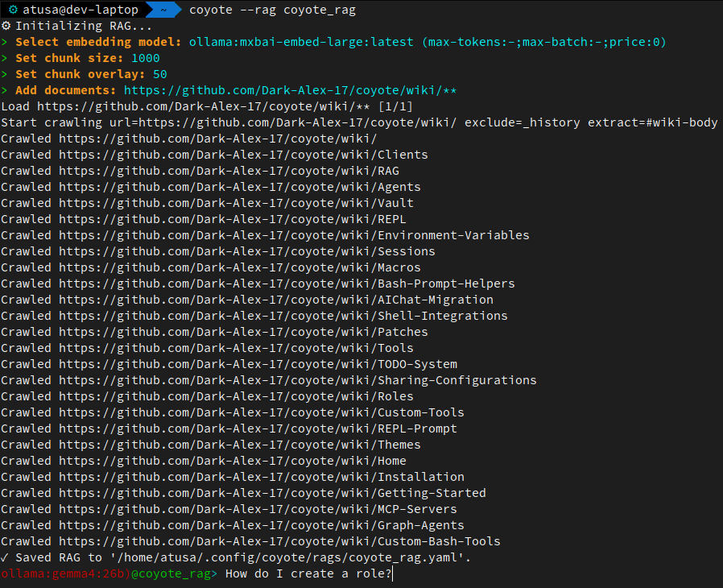Screen dimensions: 723x588
Task: Click the 'Start crawling' line
Action: pyautogui.click(x=359, y=122)
